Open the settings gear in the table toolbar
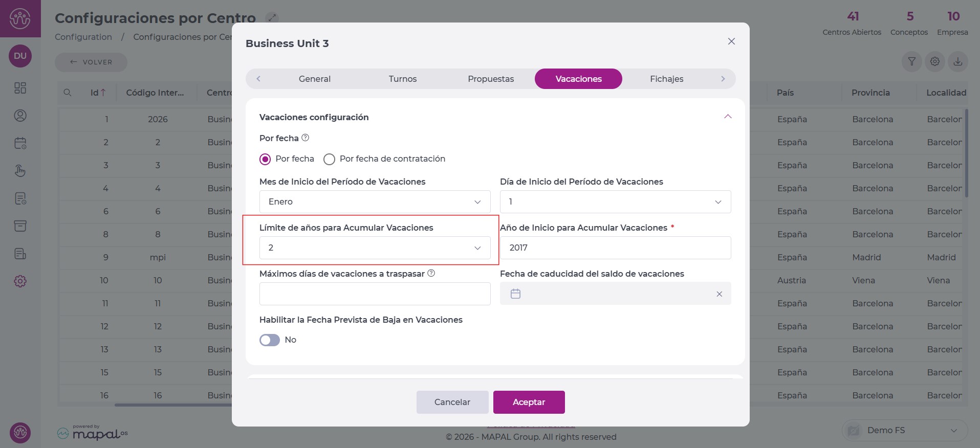The width and height of the screenshot is (980, 448). click(934, 62)
